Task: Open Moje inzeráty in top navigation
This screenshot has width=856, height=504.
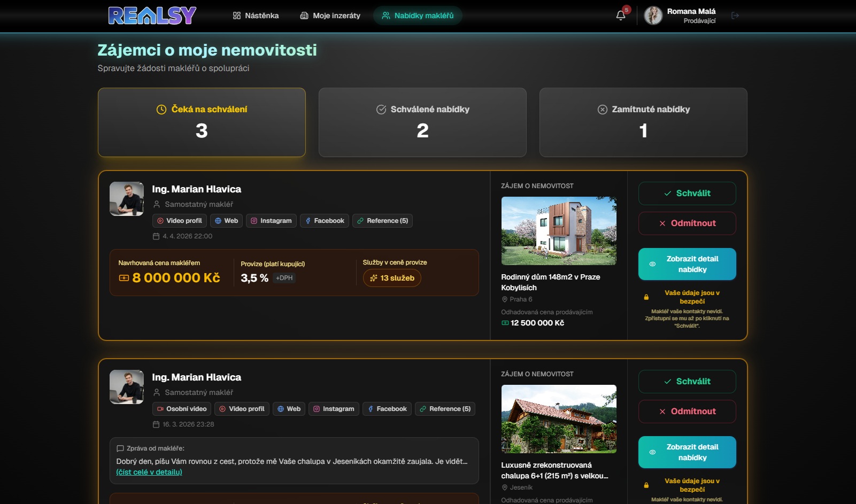Action: pos(330,15)
